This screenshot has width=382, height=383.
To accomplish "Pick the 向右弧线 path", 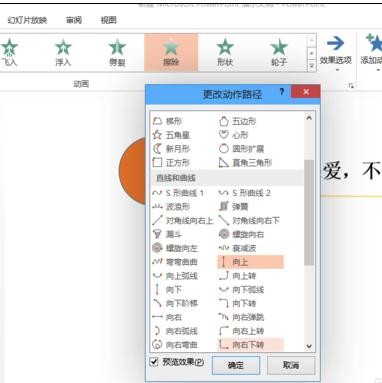I will (175, 331).
